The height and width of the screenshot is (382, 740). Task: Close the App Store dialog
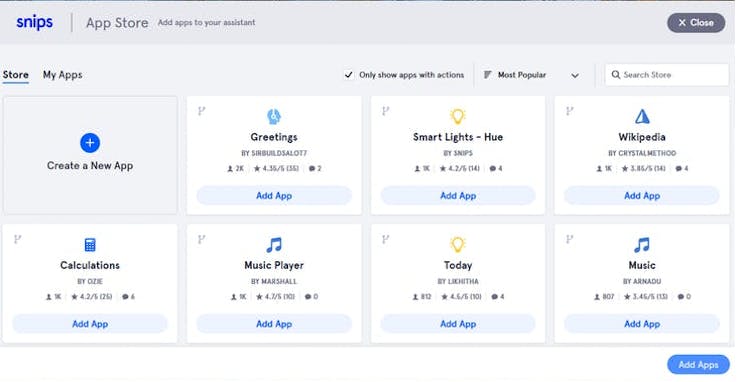696,22
